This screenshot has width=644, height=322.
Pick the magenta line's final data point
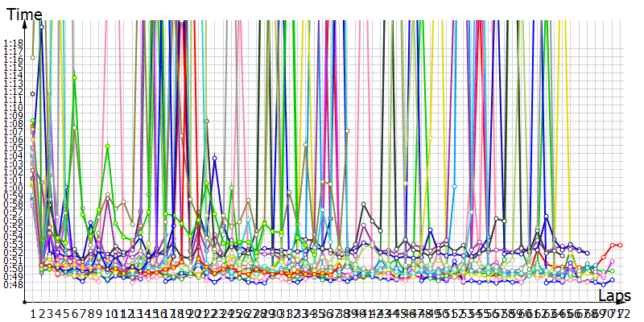point(612,262)
